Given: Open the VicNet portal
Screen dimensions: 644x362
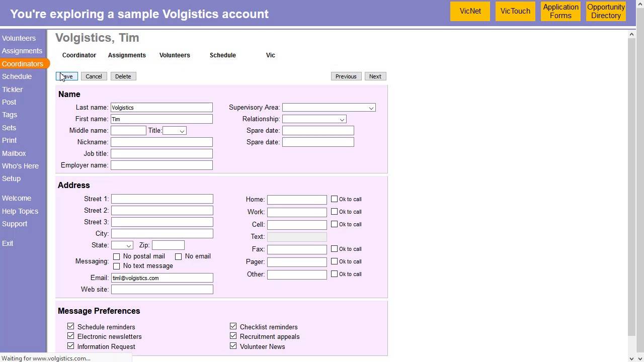Looking at the screenshot, I should point(470,11).
